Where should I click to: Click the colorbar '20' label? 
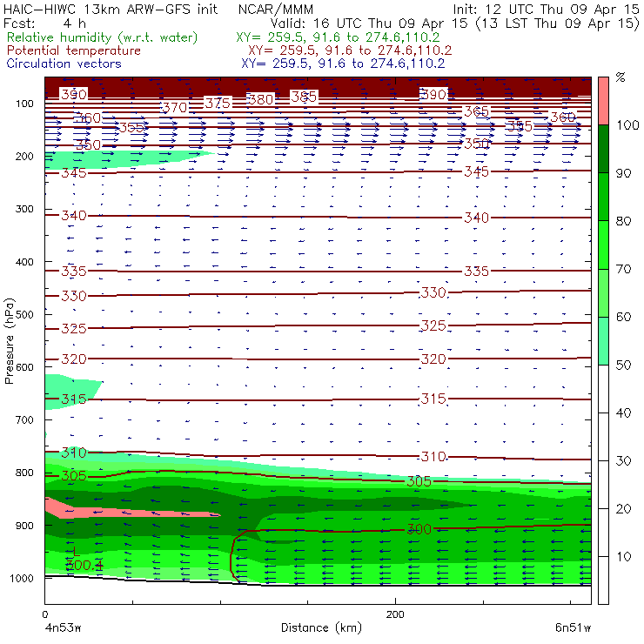point(623,509)
